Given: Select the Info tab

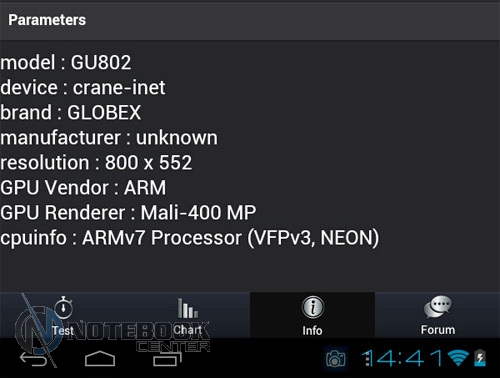Looking at the screenshot, I should point(312,315).
